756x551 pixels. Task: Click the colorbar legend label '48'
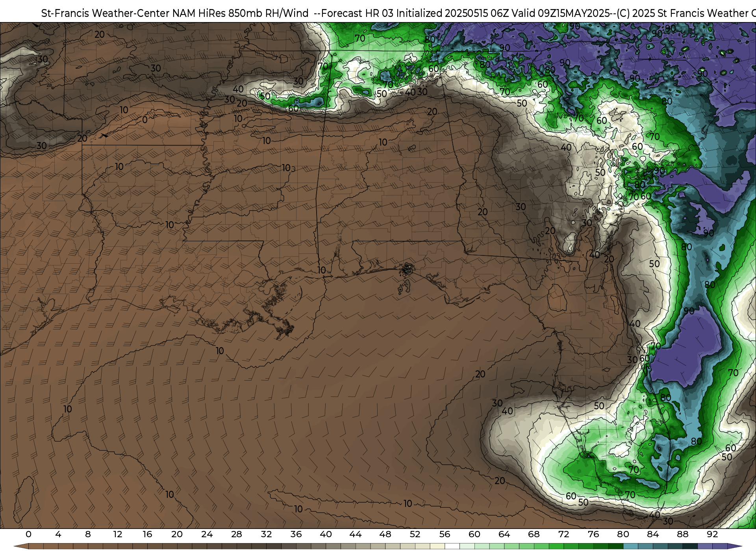[385, 534]
